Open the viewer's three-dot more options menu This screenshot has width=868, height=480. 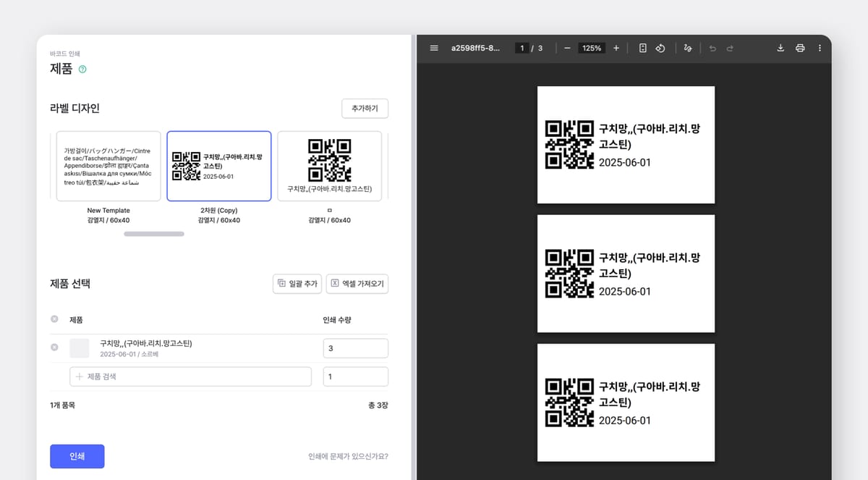[x=819, y=48]
